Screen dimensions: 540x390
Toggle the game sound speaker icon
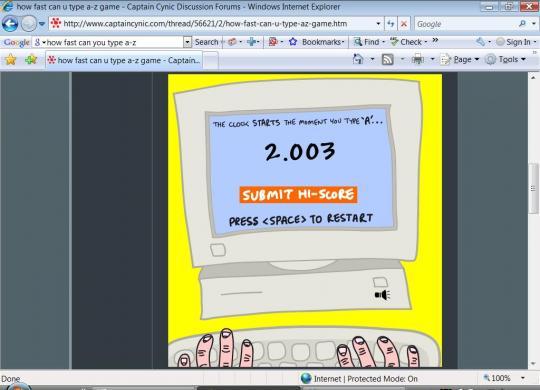pyautogui.click(x=382, y=295)
